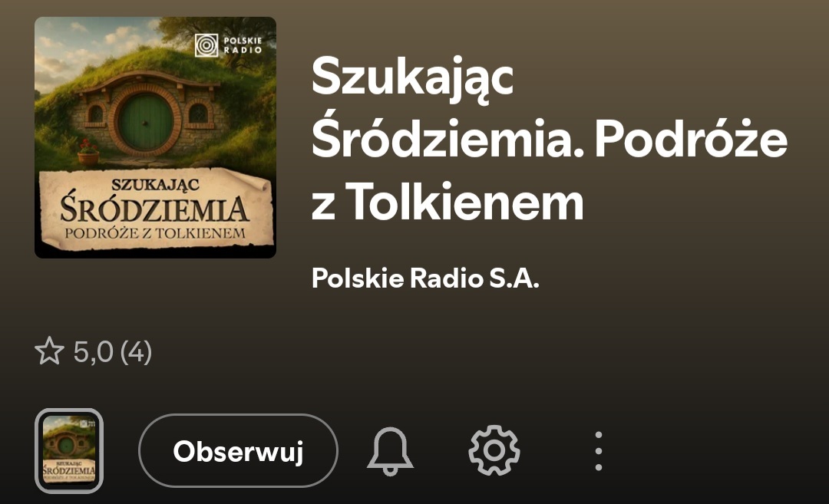
Task: Open podcast settings via the gear icon
Action: coord(494,450)
